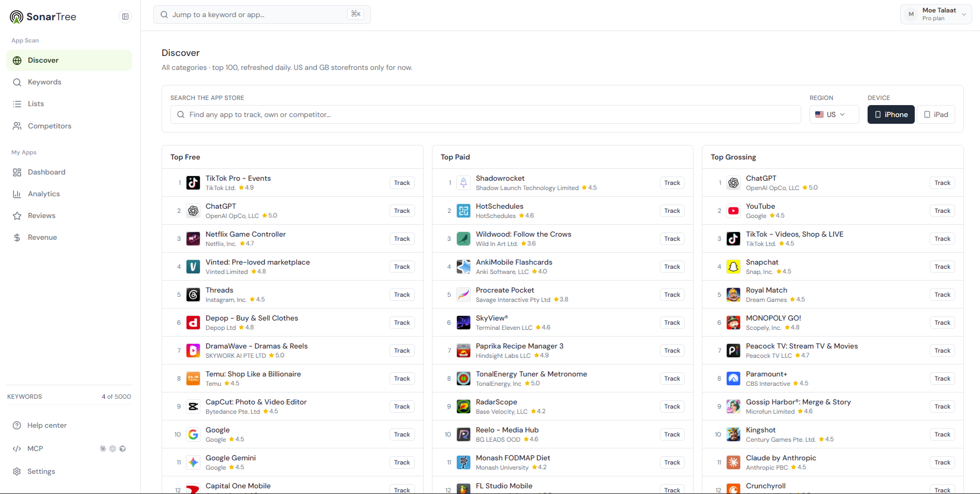980x494 pixels.
Task: Open the Help center link
Action: (69, 425)
